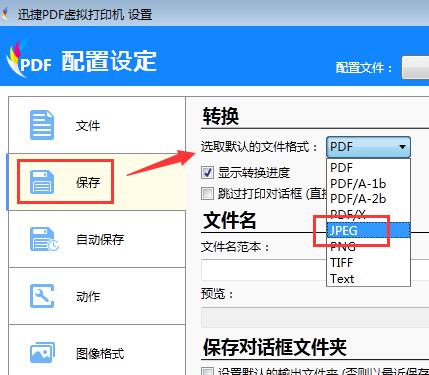This screenshot has height=375, width=429.
Task: Click the 转换 section heading
Action: pyautogui.click(x=221, y=116)
